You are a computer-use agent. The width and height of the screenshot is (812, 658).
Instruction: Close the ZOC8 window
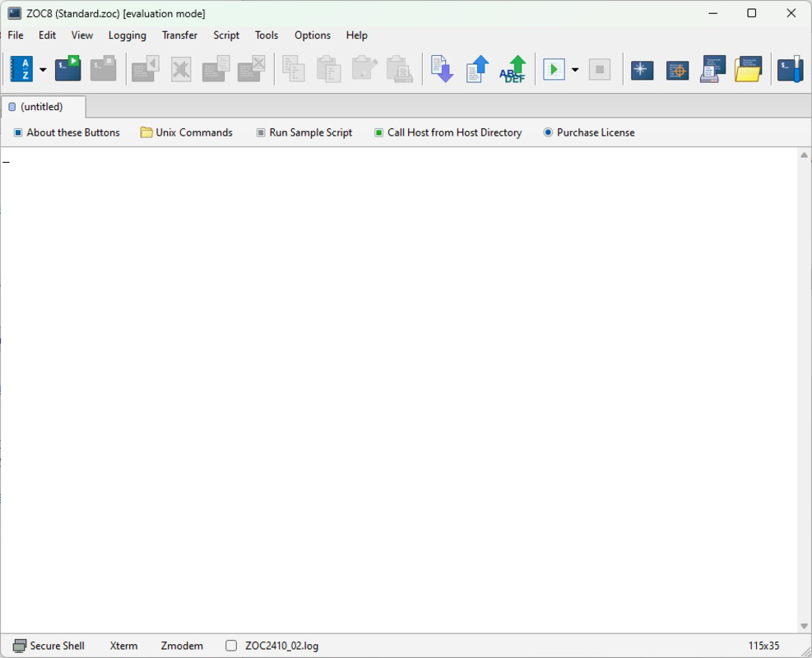(x=791, y=13)
